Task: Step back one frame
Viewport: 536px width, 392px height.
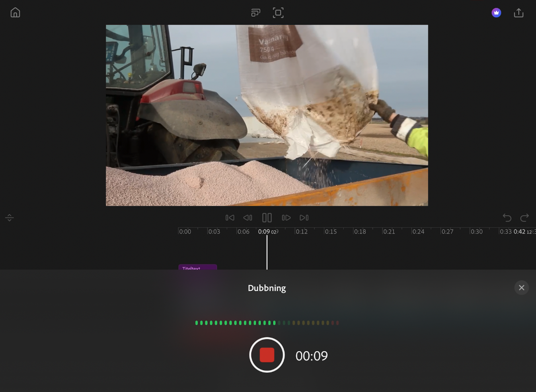Action: (248, 217)
